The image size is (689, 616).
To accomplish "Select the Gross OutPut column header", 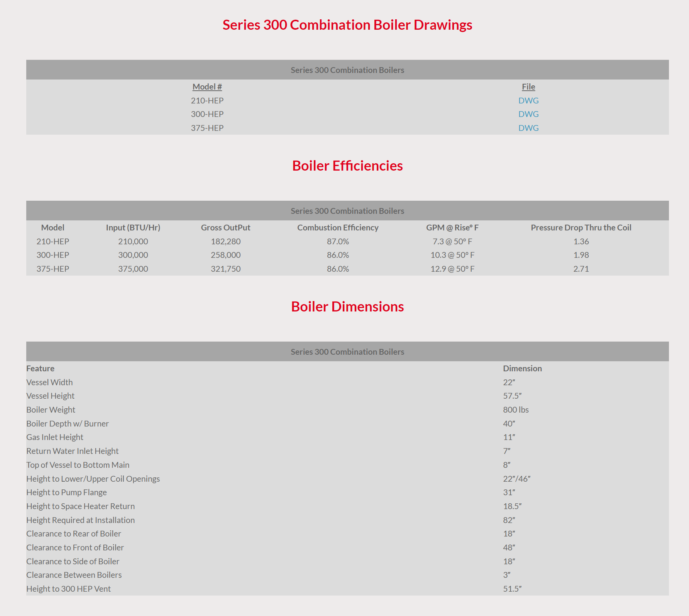I will (x=225, y=228).
